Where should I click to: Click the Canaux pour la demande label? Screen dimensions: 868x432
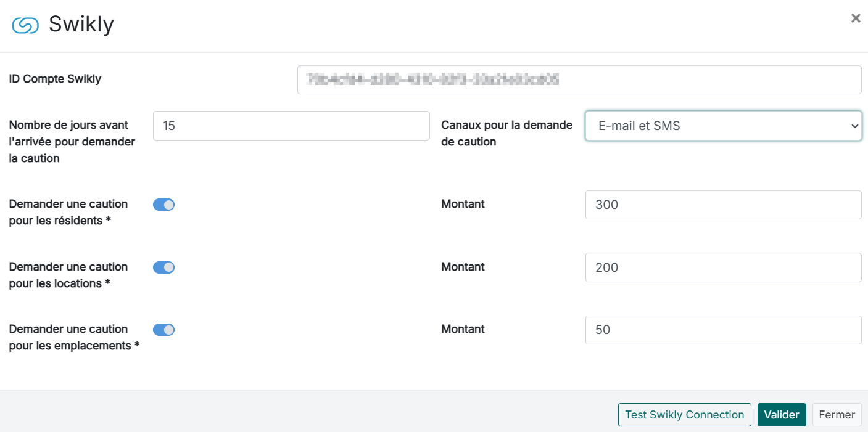click(506, 133)
